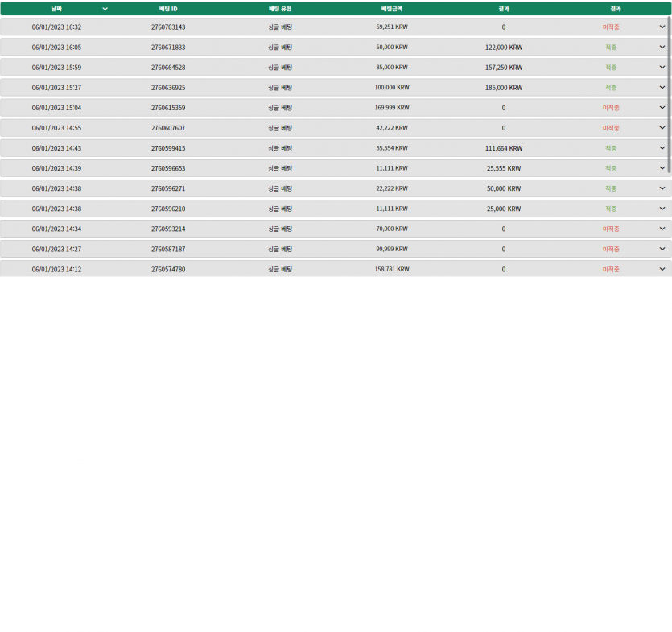
Task: Click the 베팅금액 column header
Action: coord(392,9)
